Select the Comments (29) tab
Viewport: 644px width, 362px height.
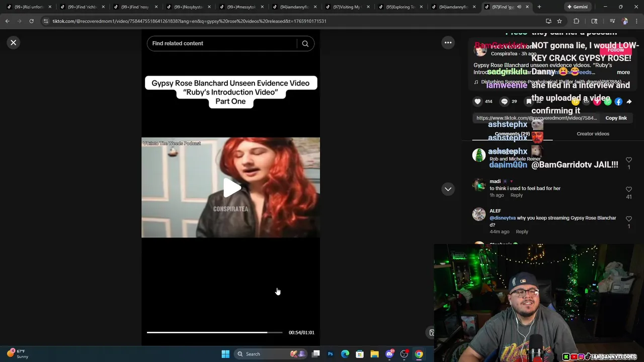512,134
